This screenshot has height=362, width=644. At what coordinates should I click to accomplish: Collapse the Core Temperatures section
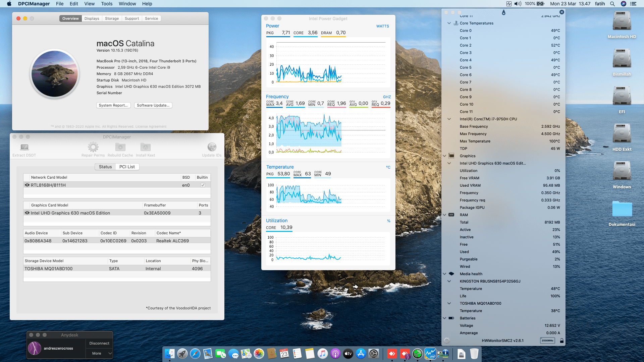(449, 23)
